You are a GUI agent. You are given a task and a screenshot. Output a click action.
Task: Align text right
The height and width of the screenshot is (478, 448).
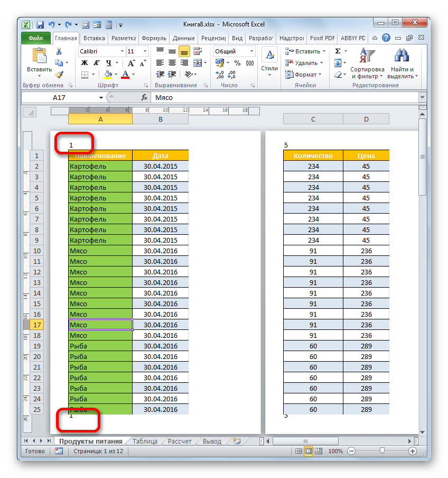coord(184,63)
